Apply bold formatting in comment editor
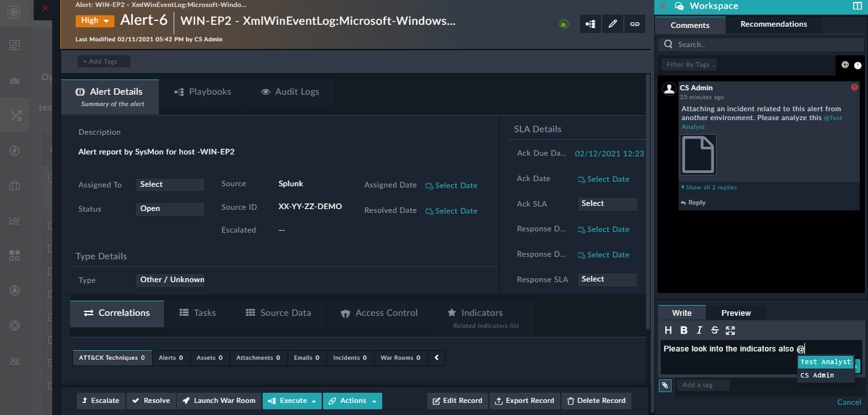Screen dimensions: 868x415 coord(684,330)
